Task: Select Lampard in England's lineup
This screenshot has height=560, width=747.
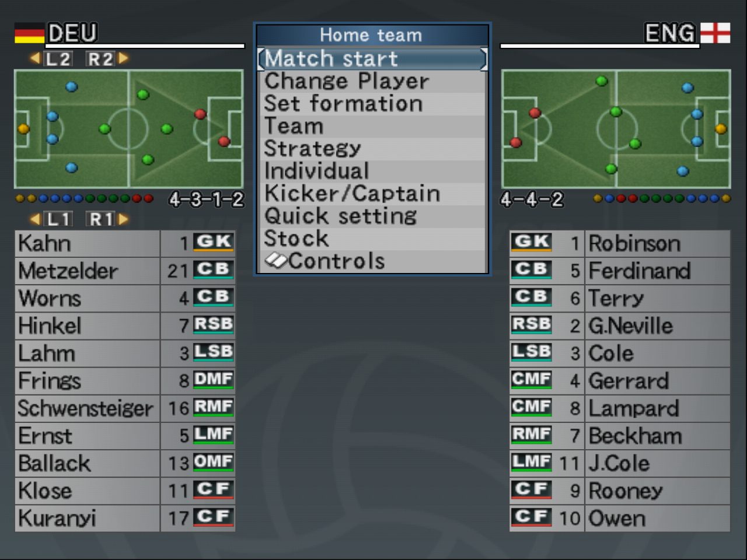Action: 634,408
